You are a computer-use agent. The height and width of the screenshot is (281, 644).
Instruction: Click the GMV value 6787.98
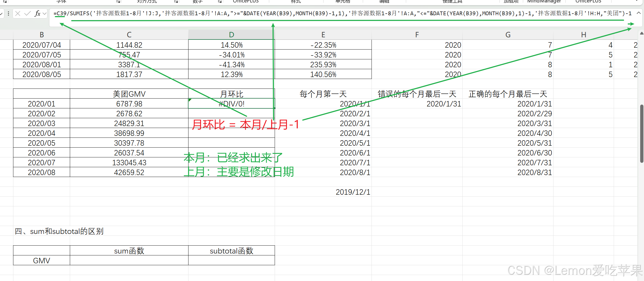tap(129, 103)
